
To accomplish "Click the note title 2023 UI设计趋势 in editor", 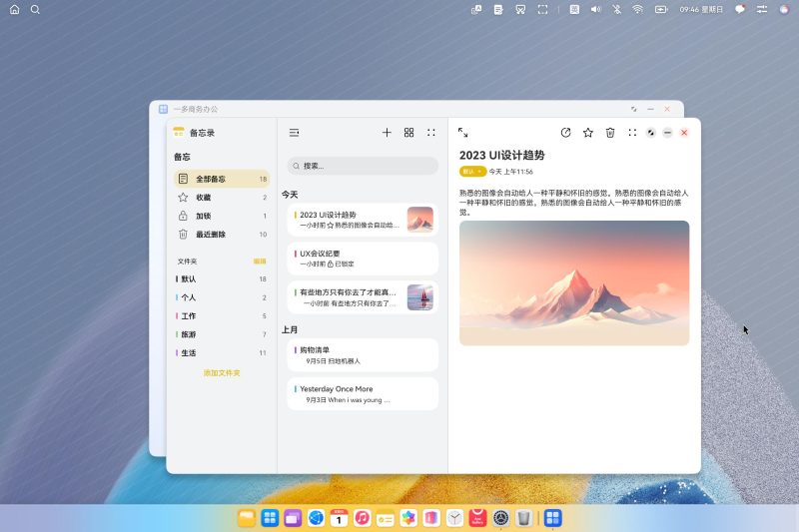I will [x=502, y=156].
